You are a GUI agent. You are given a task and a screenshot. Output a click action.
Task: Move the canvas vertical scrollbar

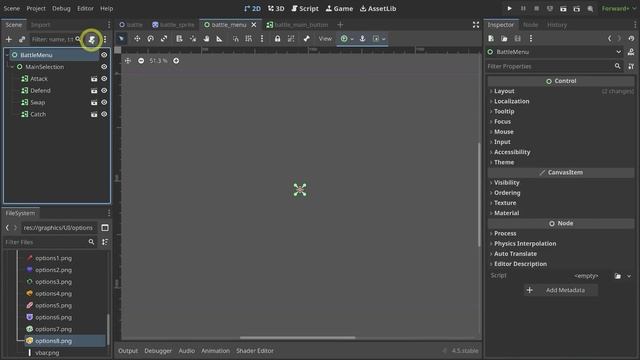(480, 194)
